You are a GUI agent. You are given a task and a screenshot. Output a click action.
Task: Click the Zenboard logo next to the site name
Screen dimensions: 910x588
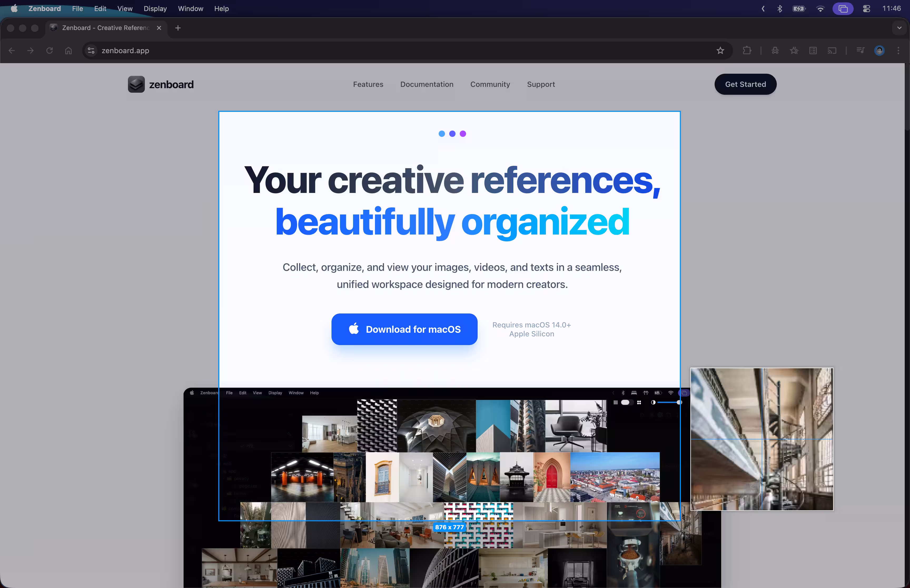click(136, 84)
